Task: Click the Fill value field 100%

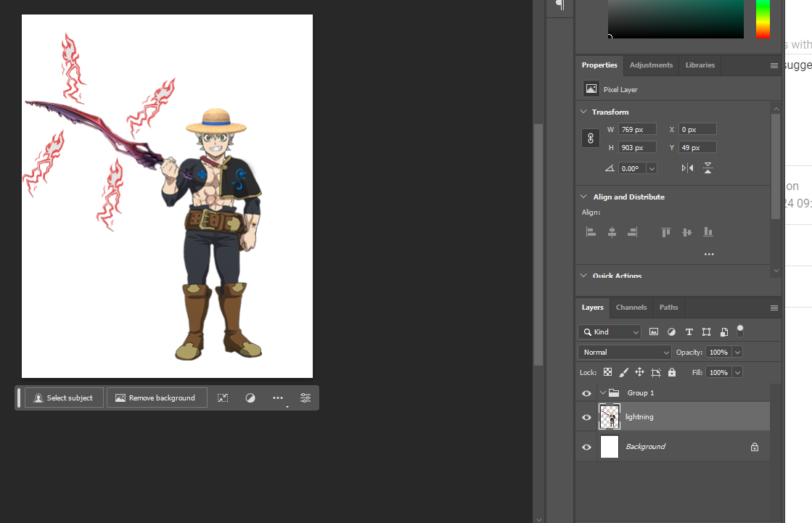Action: pyautogui.click(x=719, y=372)
